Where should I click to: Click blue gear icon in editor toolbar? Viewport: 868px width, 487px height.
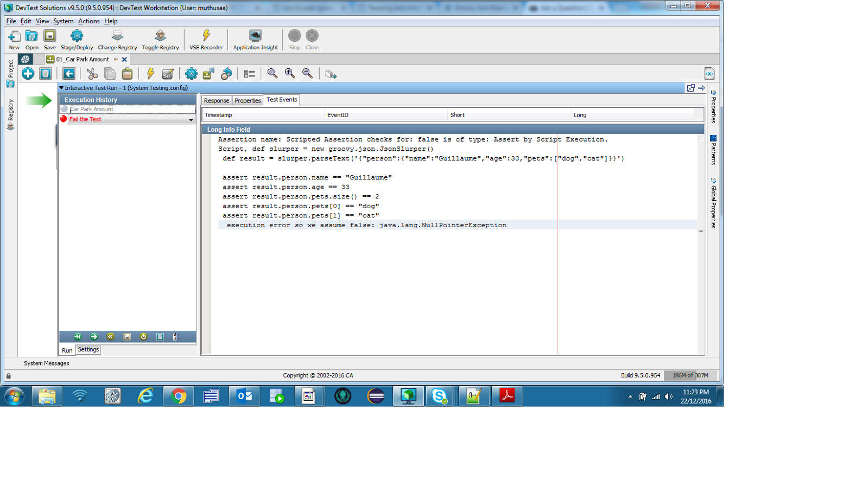point(191,74)
